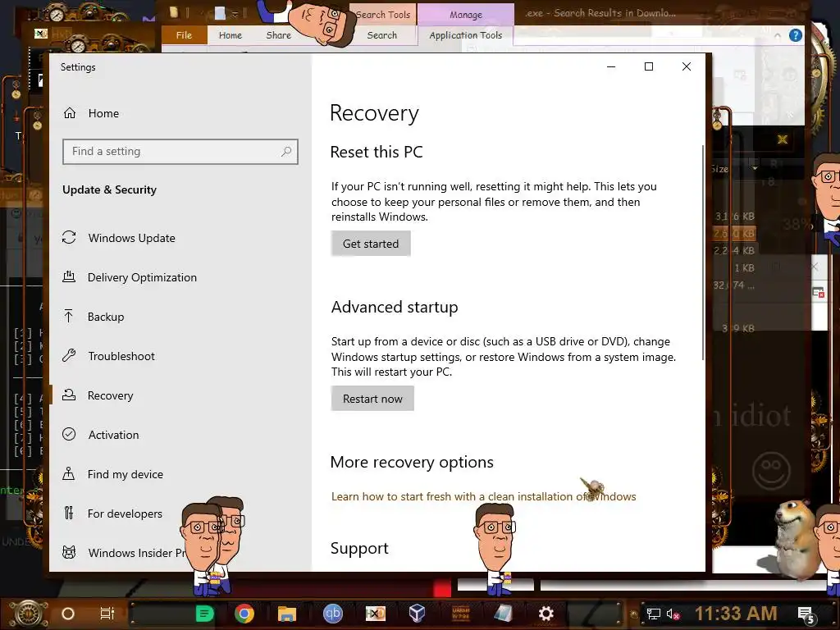Open Task View on the taskbar
Viewport: 840px width, 630px height.
tap(107, 614)
